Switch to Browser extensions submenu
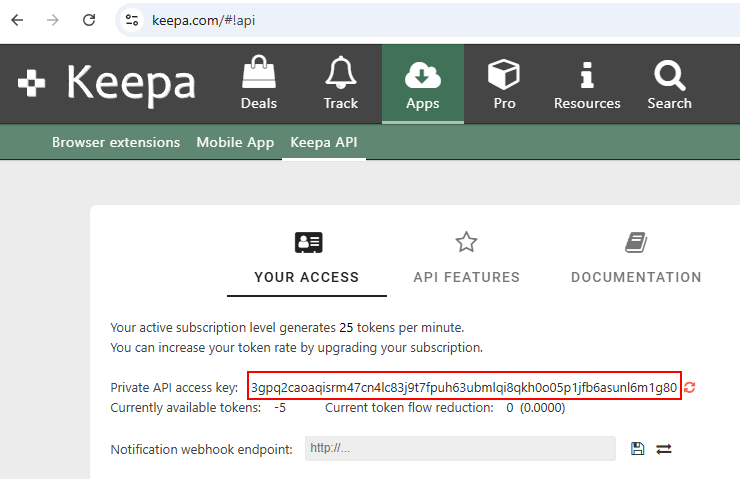 [116, 142]
